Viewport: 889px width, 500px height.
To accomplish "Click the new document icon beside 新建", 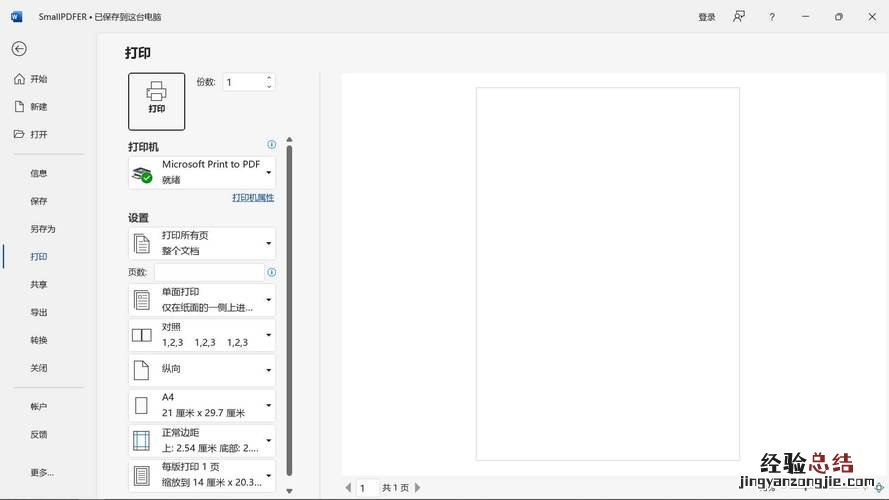I will (x=19, y=107).
